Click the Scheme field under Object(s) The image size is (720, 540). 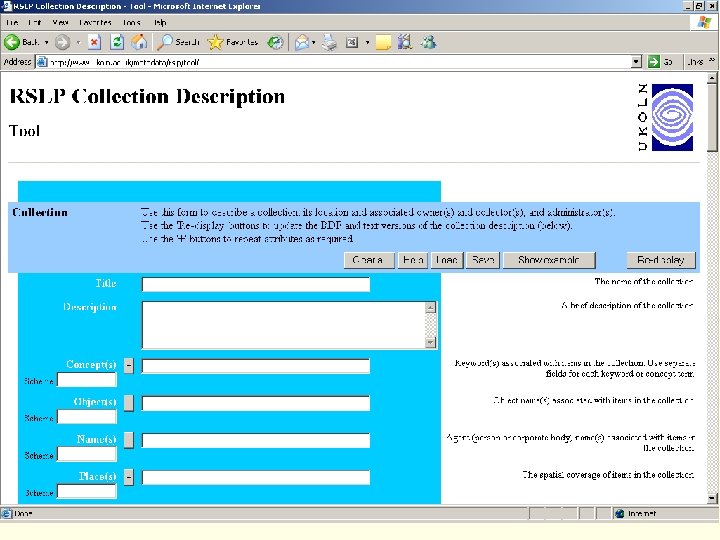(87, 417)
